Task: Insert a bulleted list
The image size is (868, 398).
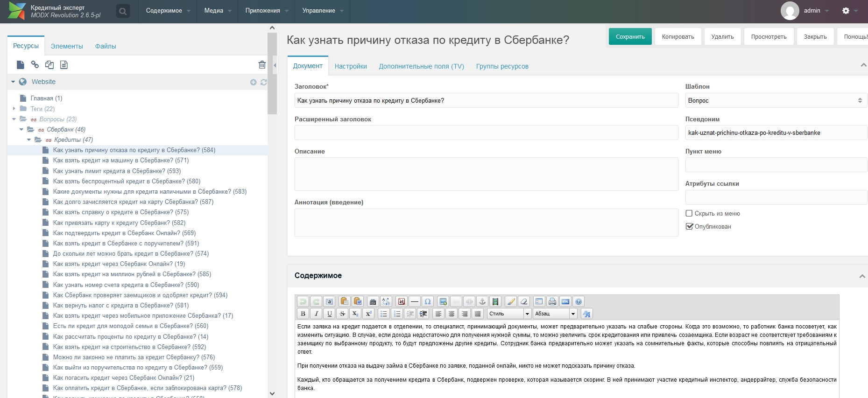Action: 384,314
